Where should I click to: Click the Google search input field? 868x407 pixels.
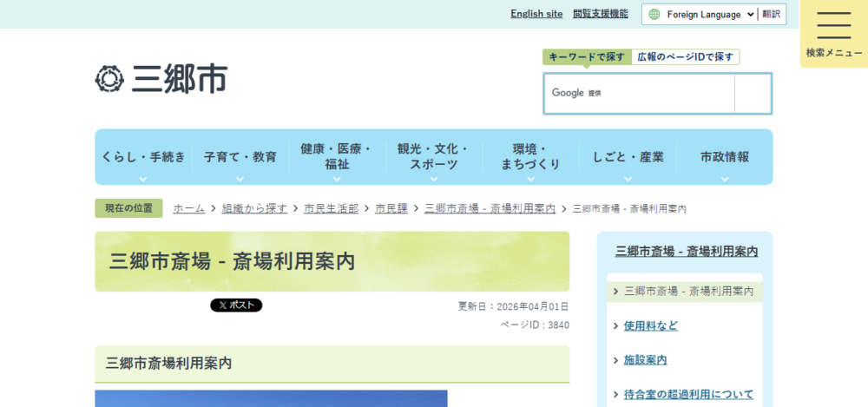(640, 94)
